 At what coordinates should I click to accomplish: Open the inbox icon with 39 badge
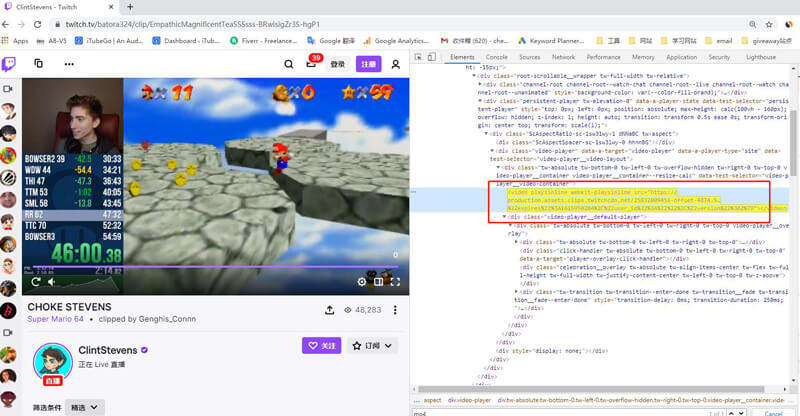(311, 64)
